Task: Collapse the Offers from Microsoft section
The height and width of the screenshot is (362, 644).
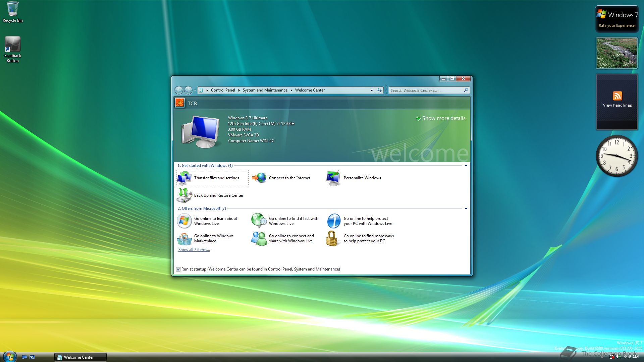Action: coord(466,208)
